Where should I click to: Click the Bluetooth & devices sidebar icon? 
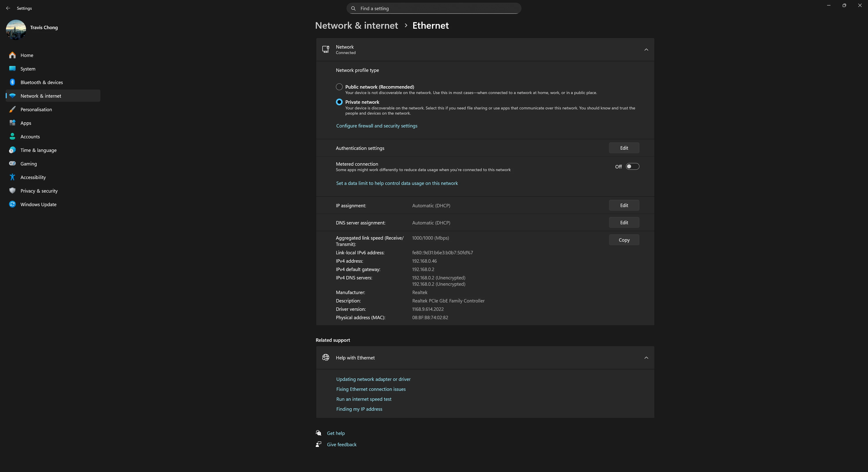[12, 82]
